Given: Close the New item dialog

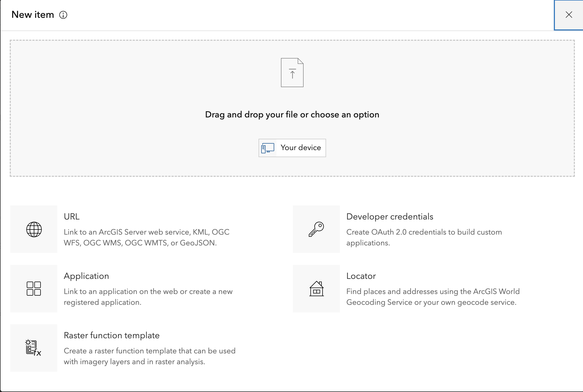Looking at the screenshot, I should point(569,15).
